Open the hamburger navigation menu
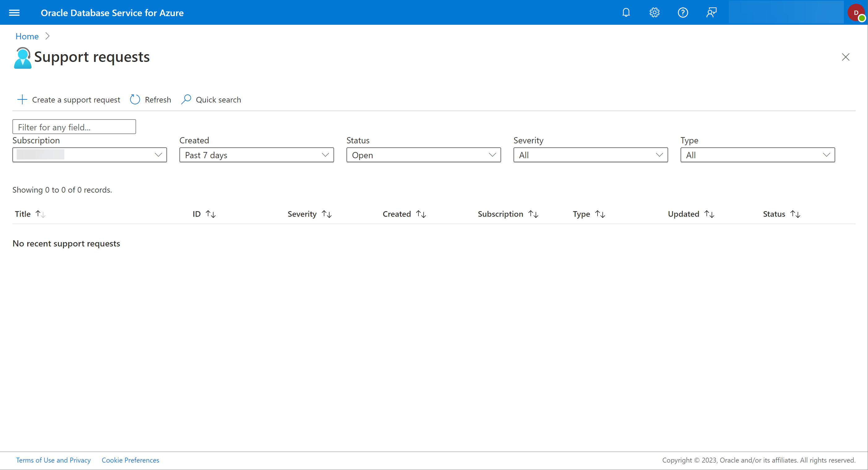Image resolution: width=868 pixels, height=470 pixels. click(x=14, y=13)
